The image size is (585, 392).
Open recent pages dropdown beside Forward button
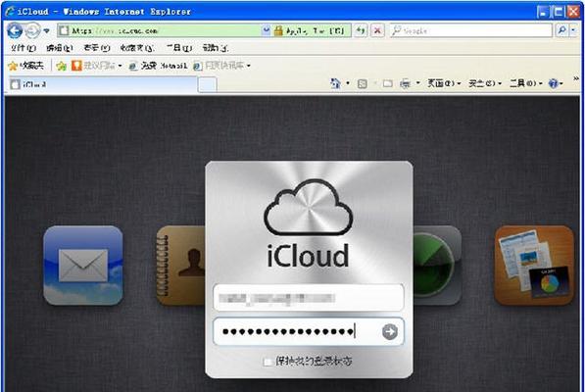(x=47, y=30)
